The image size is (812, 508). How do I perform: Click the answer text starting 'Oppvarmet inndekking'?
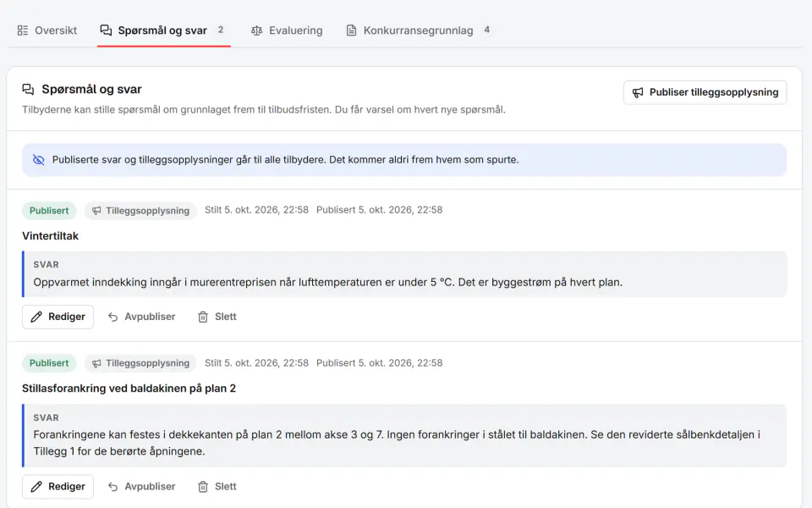328,283
